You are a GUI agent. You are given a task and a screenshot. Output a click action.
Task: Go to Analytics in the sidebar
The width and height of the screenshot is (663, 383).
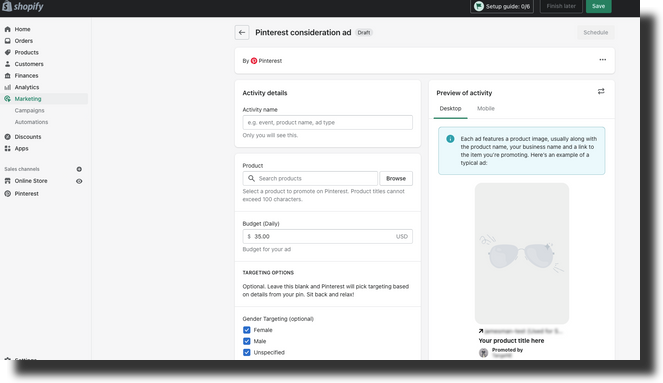pyautogui.click(x=27, y=87)
